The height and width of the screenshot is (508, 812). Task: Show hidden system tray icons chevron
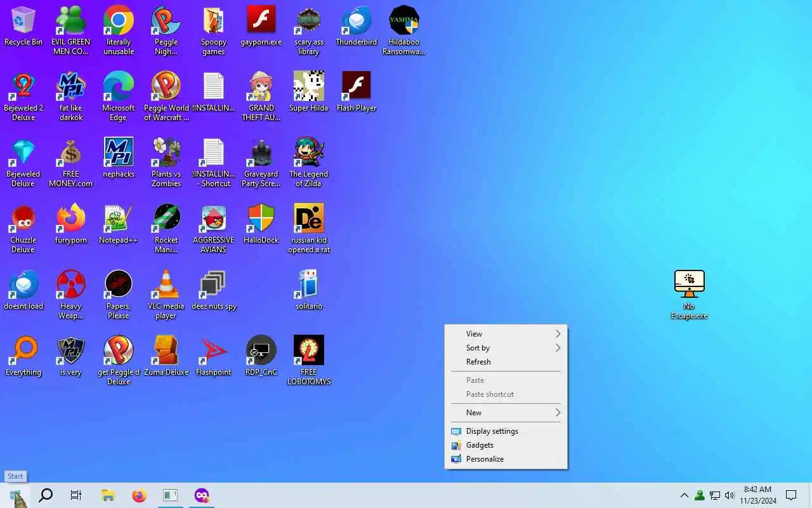684,495
